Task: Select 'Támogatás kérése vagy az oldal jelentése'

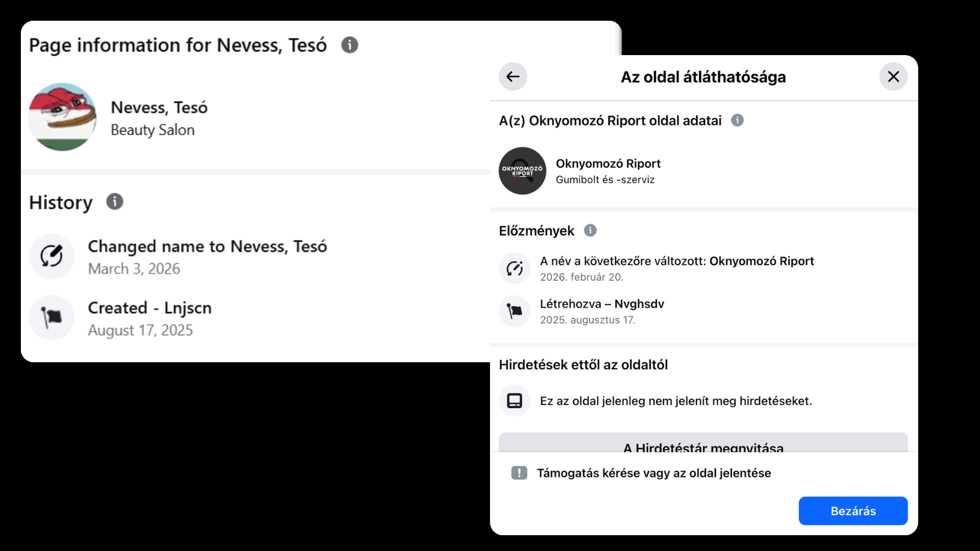Action: 654,473
